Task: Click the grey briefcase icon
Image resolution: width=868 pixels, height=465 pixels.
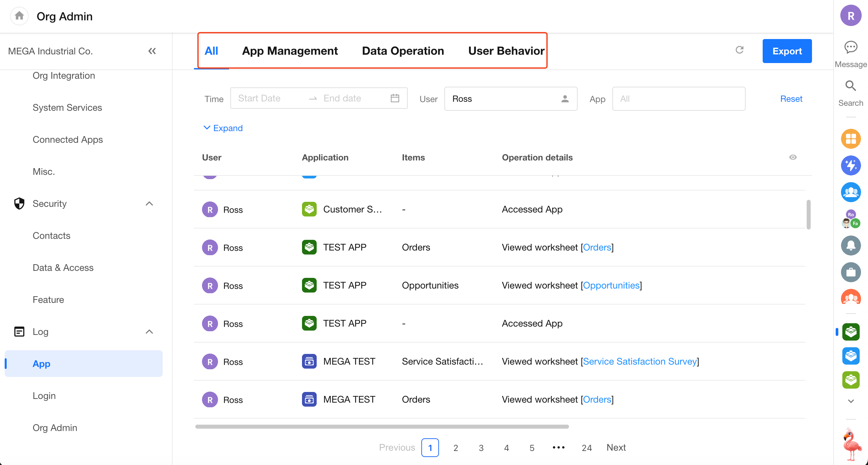Action: [850, 272]
